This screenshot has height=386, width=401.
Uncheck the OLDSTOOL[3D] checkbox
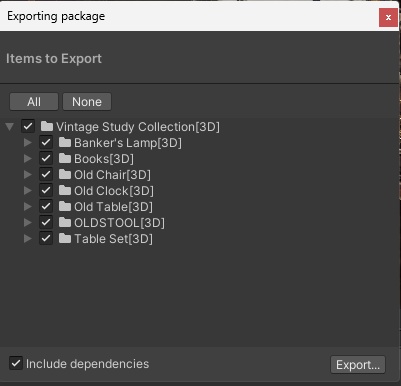click(x=46, y=222)
